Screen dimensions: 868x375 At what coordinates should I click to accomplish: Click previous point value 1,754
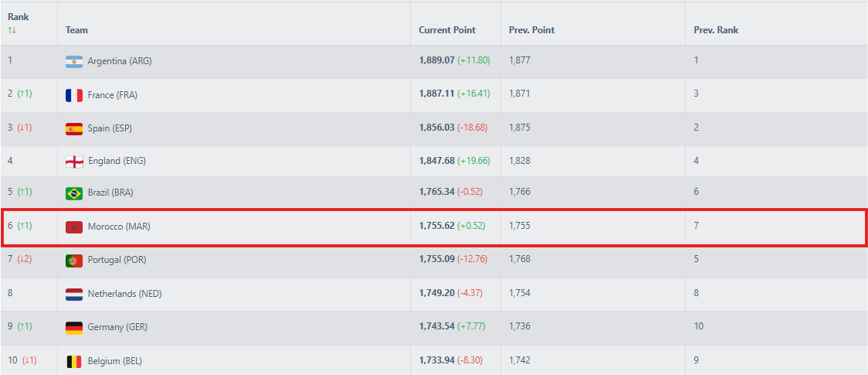519,292
